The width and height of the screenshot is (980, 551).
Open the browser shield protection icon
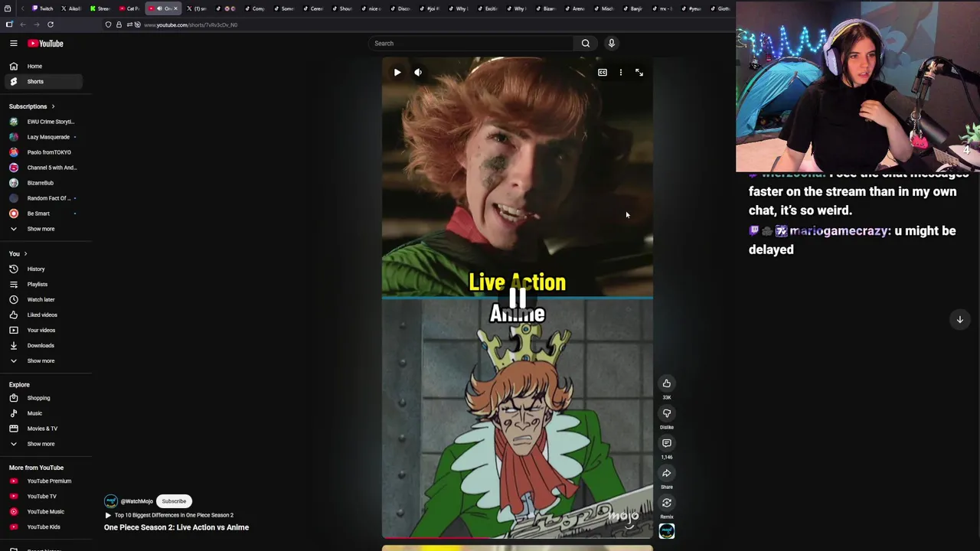click(x=108, y=24)
